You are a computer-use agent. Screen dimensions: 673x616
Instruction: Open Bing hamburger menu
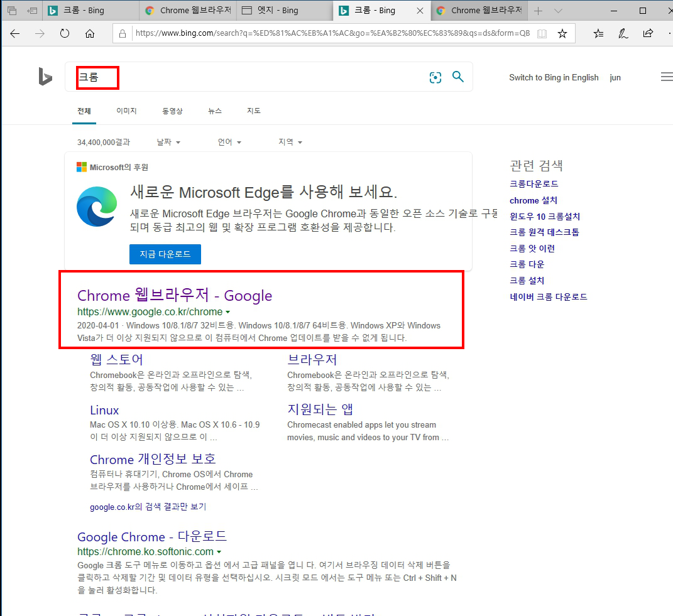click(667, 77)
